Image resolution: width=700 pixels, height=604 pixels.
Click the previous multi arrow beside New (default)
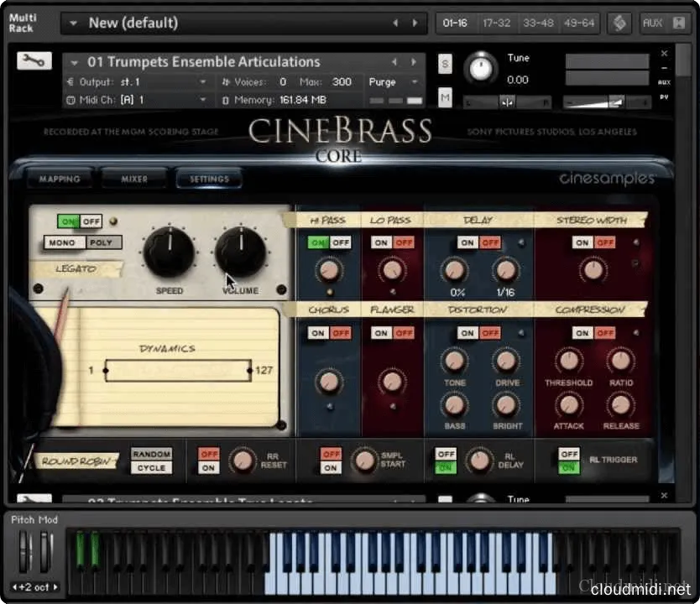click(395, 23)
